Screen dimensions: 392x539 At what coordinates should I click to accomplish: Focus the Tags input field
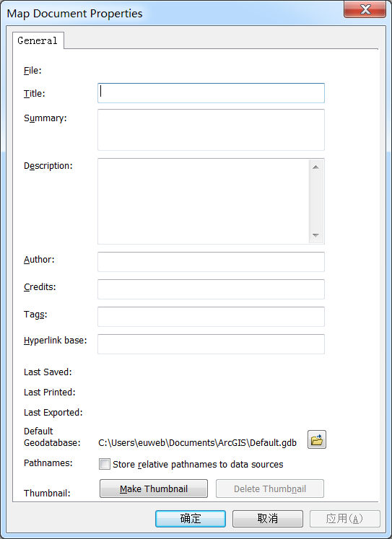click(x=211, y=317)
